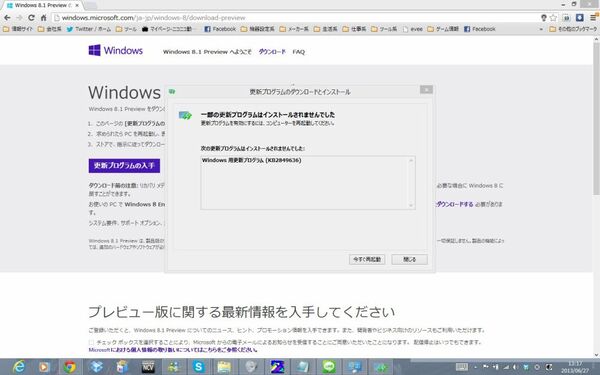The height and width of the screenshot is (375, 600).
Task: Click 閉じる button in the dialog
Action: click(409, 259)
